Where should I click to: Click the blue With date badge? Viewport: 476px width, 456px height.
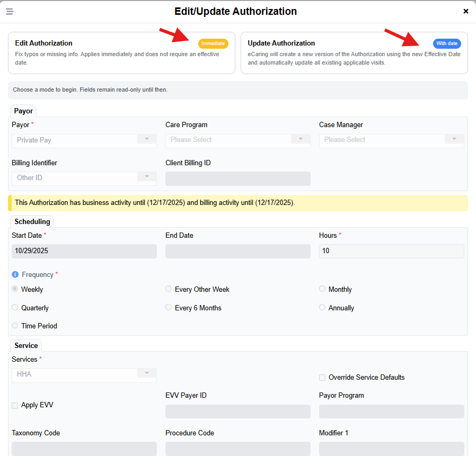[447, 43]
